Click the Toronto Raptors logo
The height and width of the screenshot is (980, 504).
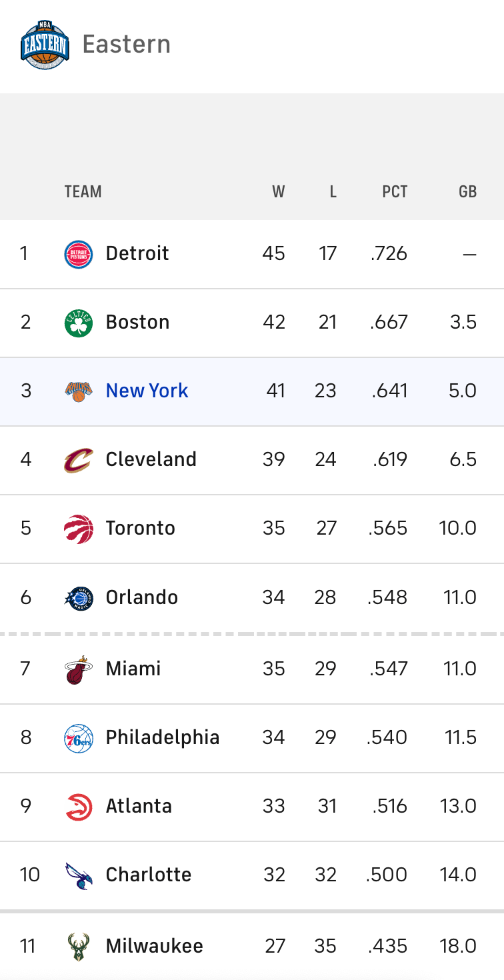[x=79, y=529]
